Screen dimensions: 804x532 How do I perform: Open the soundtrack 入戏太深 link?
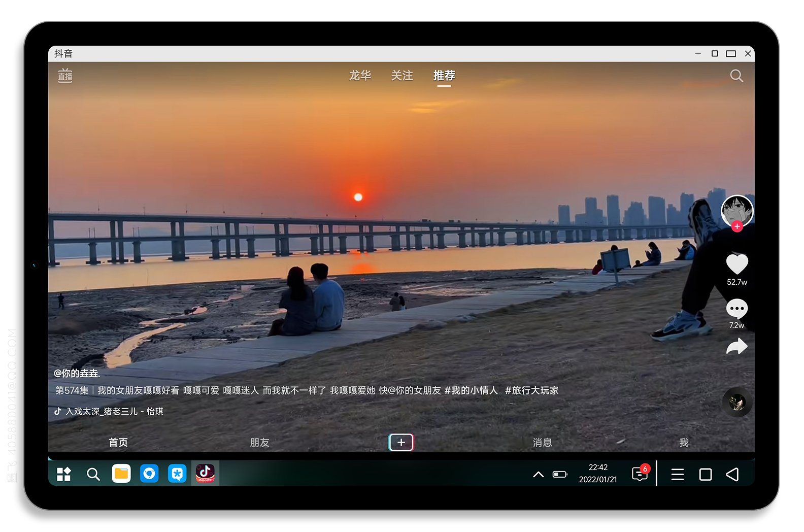point(114,411)
